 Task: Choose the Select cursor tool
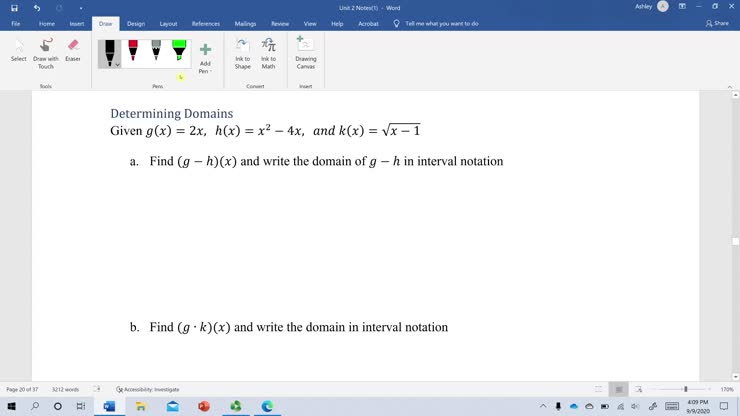(18, 50)
